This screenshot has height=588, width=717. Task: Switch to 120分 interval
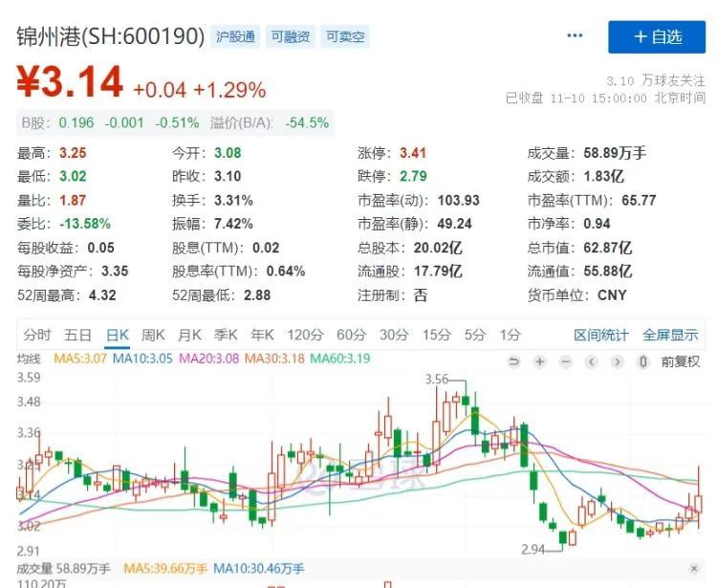point(305,335)
